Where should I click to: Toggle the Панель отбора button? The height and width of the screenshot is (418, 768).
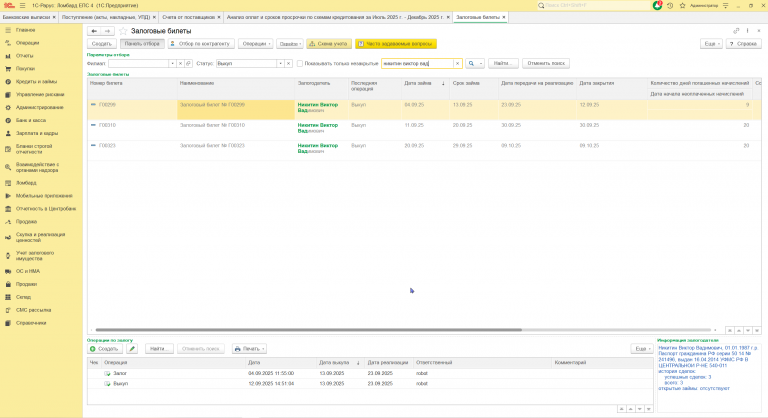141,44
